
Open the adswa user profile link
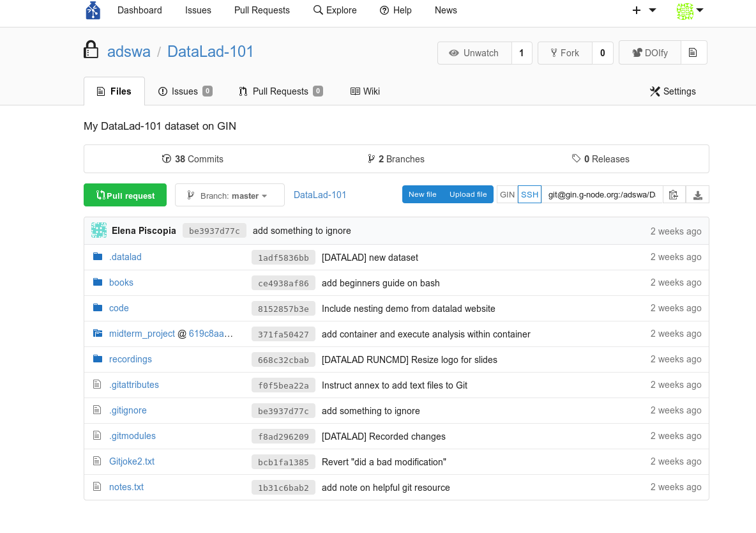tap(129, 52)
